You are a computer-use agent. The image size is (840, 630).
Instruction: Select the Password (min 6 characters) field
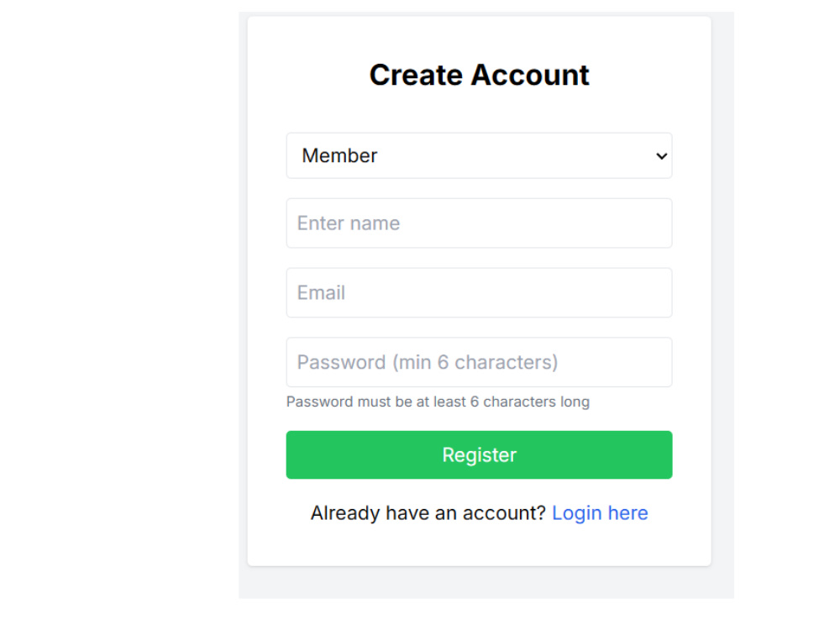(x=479, y=362)
